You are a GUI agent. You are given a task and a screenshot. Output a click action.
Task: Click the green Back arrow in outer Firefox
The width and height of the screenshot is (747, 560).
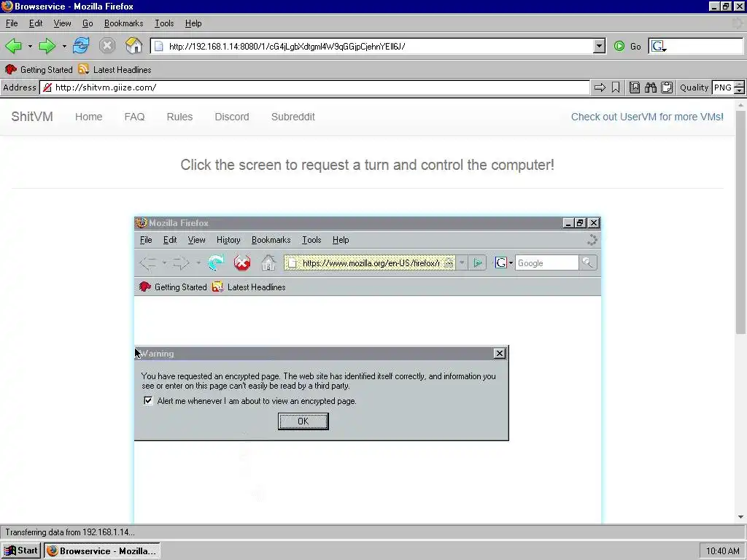pos(13,46)
